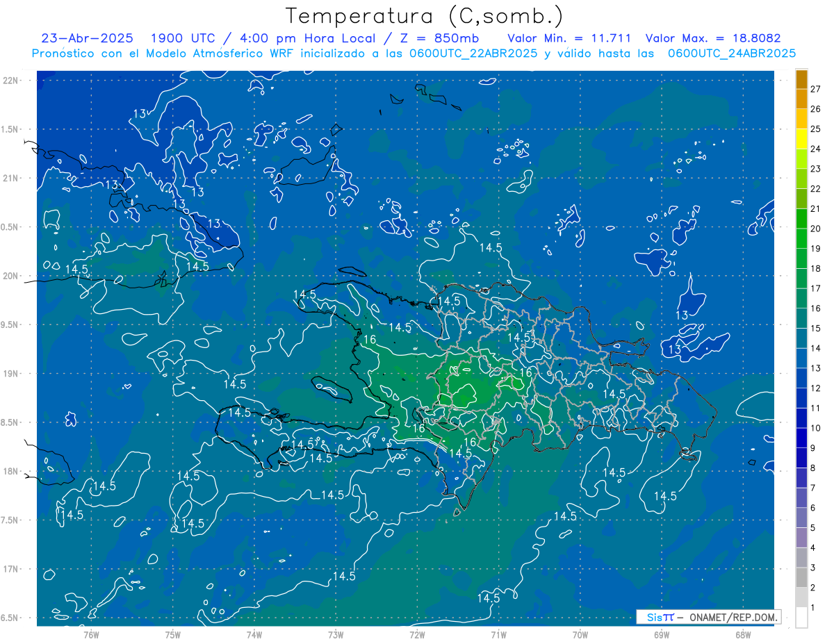
Task: Click the "75W" longitude axis label
Action: [173, 634]
